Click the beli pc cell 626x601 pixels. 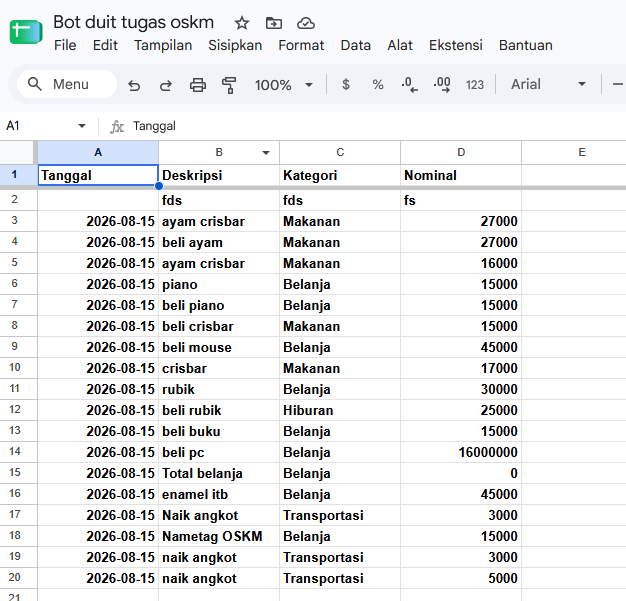click(219, 452)
